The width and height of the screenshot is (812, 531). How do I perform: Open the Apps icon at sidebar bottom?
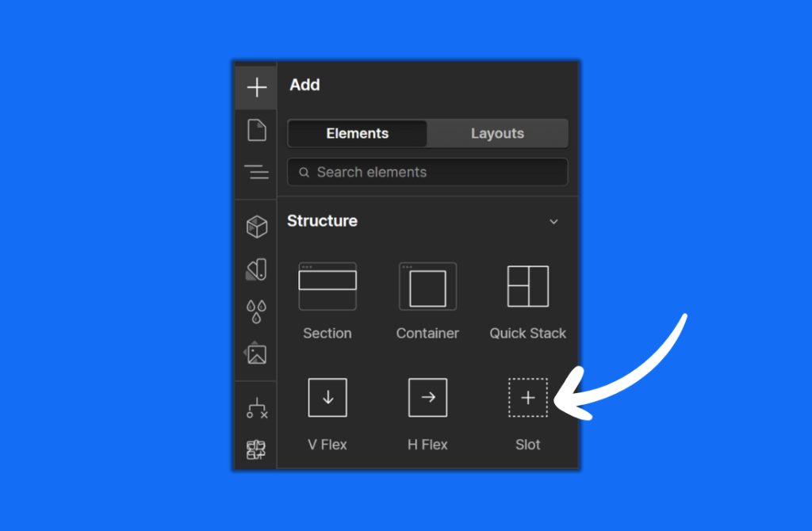pos(256,450)
